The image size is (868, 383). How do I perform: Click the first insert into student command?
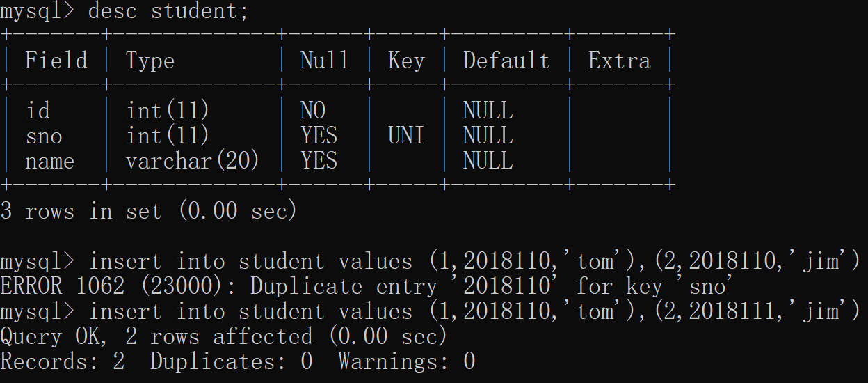point(475,261)
